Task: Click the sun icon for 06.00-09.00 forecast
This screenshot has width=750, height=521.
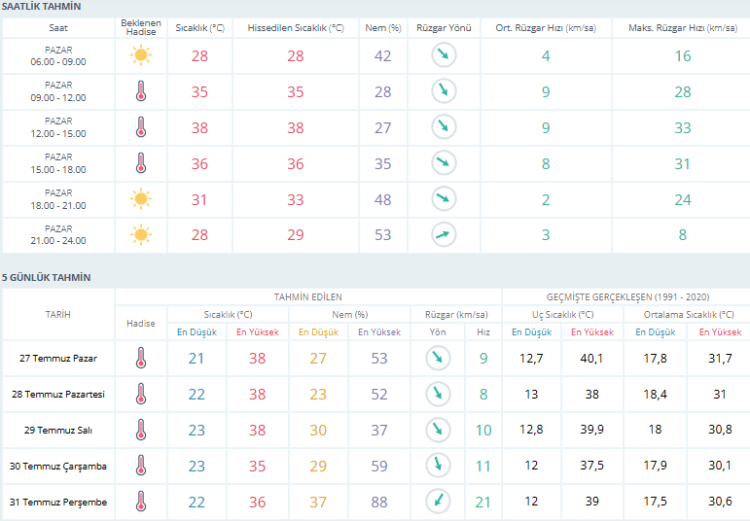Action: point(141,56)
